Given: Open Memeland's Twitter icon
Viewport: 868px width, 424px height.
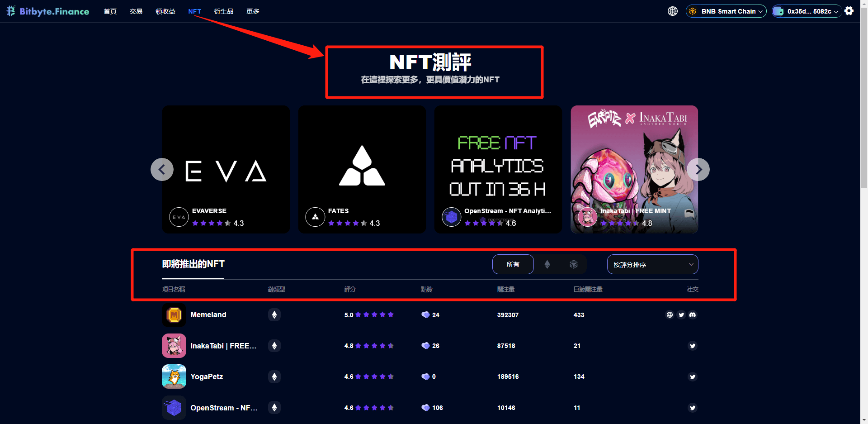Looking at the screenshot, I should click(681, 315).
